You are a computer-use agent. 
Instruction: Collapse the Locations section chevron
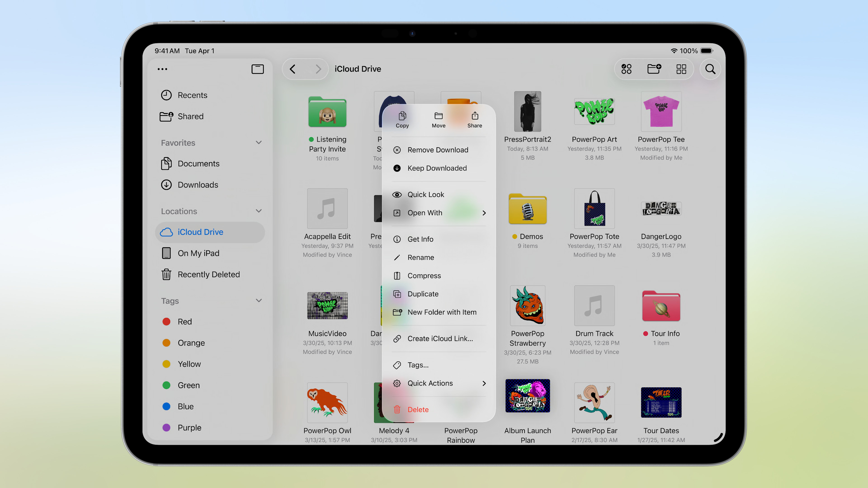258,211
